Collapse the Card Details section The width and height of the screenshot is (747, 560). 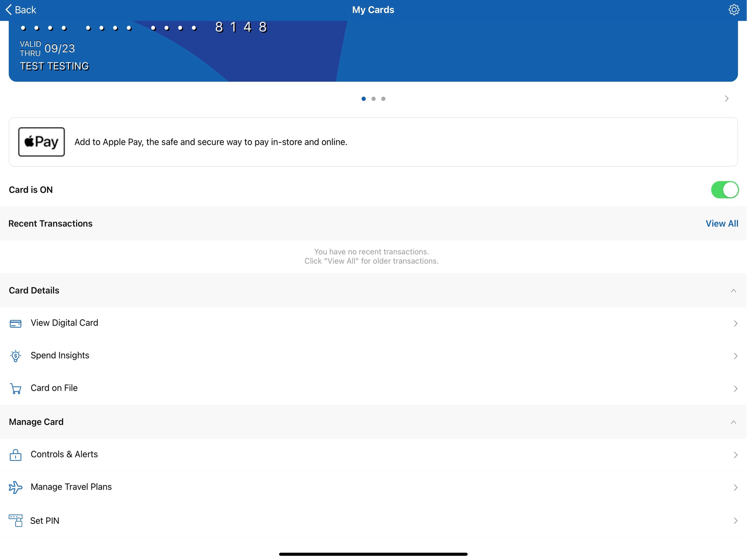coord(733,290)
